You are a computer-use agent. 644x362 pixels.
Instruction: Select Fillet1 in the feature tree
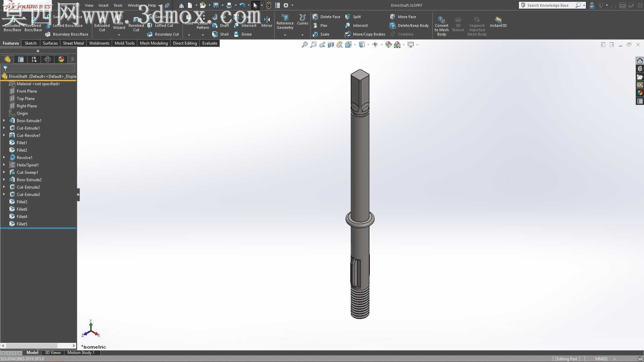coord(22,143)
